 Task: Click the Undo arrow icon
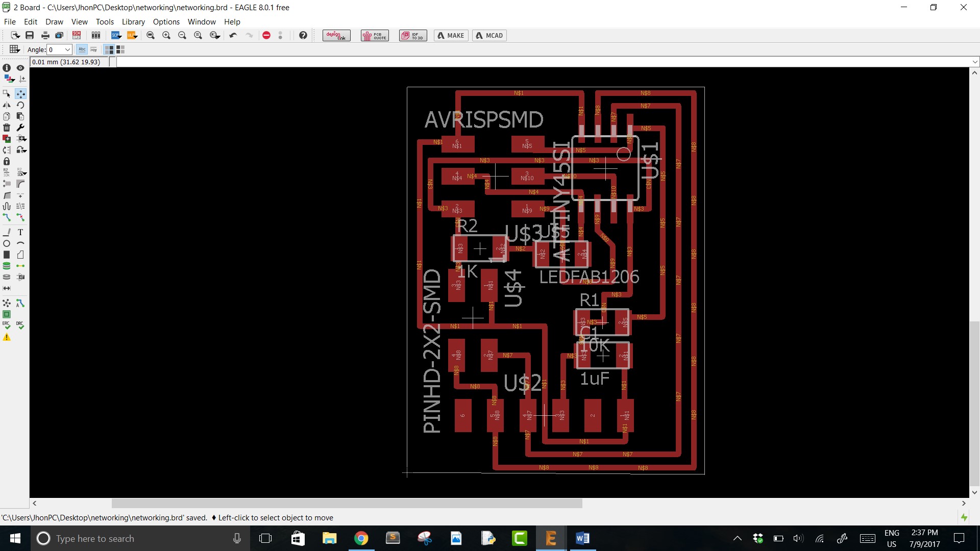coord(233,35)
